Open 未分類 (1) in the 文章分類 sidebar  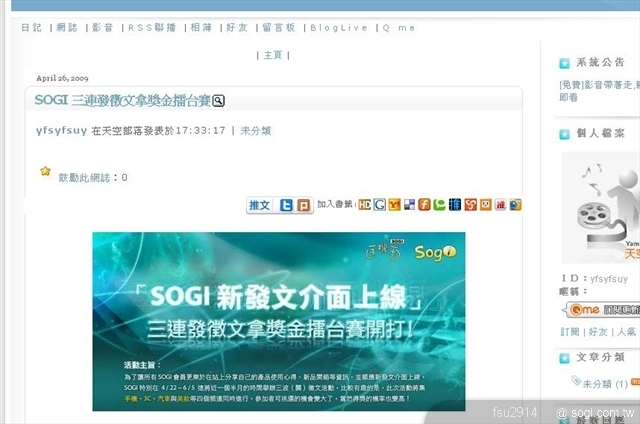click(x=605, y=384)
